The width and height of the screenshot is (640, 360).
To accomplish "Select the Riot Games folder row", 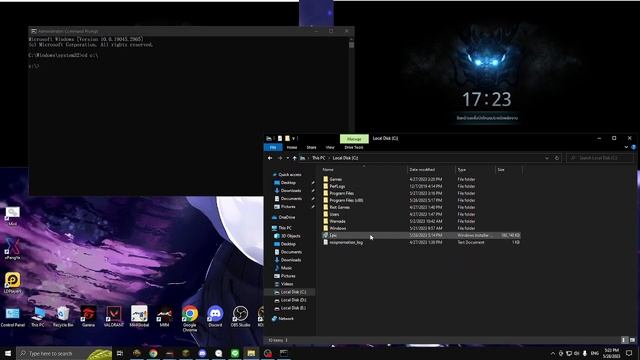I will (421, 207).
